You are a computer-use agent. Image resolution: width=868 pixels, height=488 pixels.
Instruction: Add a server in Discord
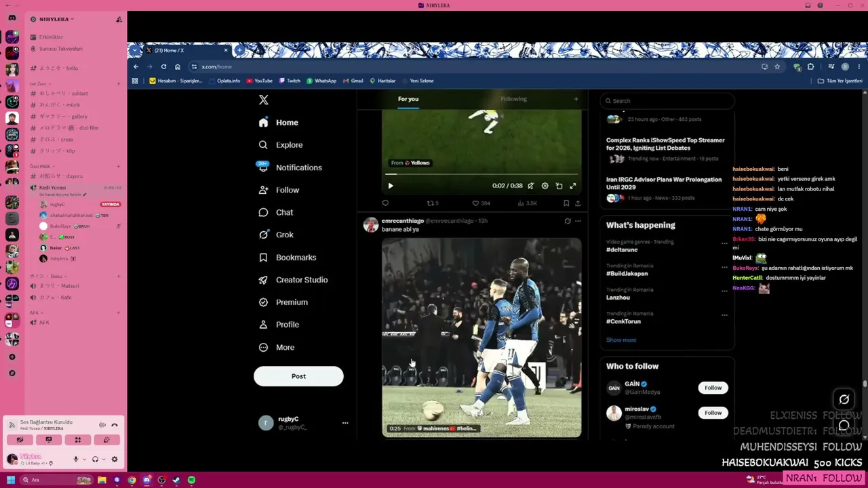[12, 357]
